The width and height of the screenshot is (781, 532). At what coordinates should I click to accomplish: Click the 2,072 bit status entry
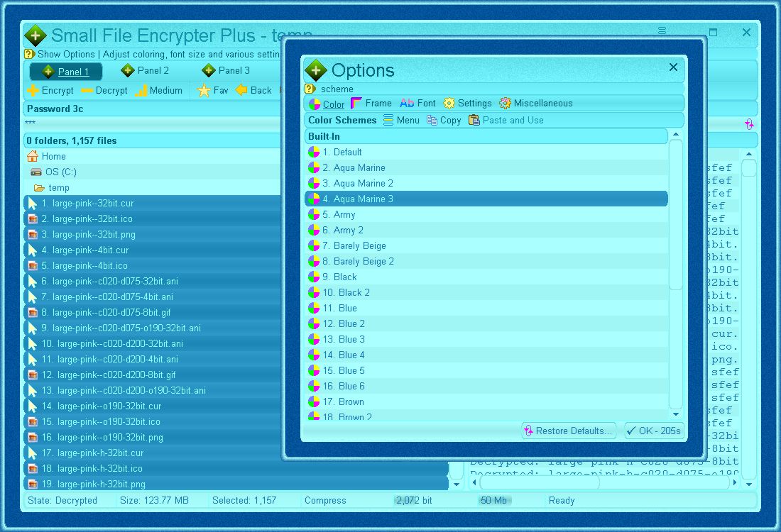click(414, 501)
